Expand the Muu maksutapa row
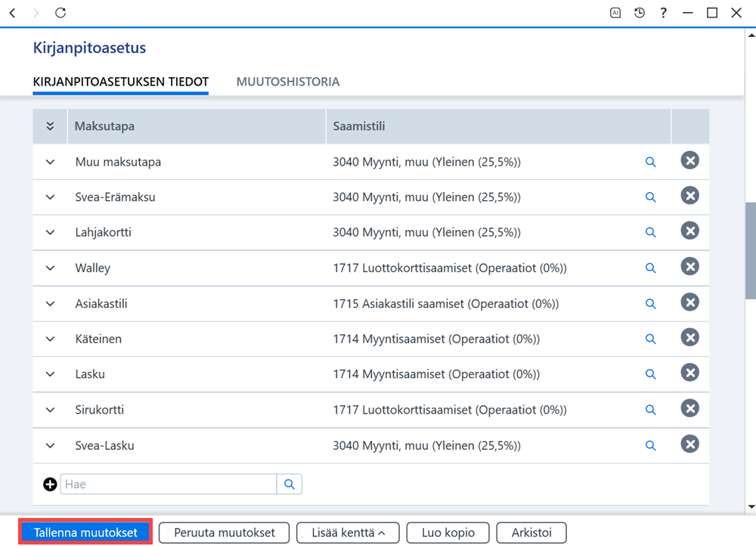The image size is (756, 546). (50, 162)
